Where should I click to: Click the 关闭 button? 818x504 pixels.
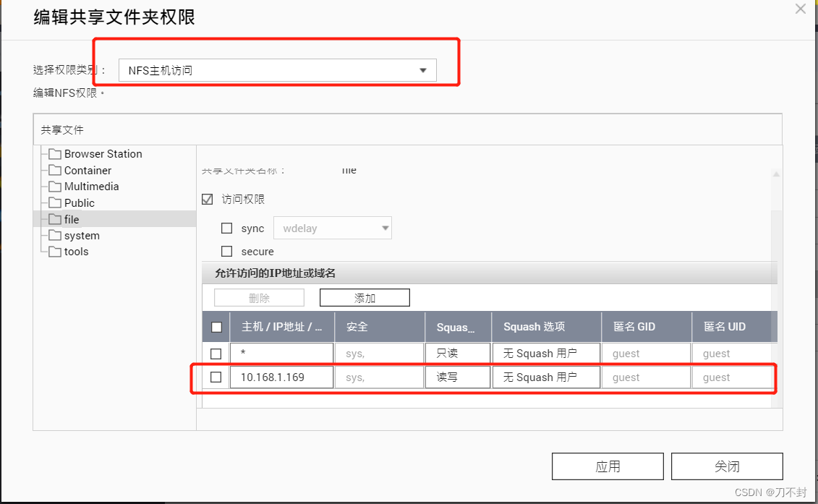[727, 466]
